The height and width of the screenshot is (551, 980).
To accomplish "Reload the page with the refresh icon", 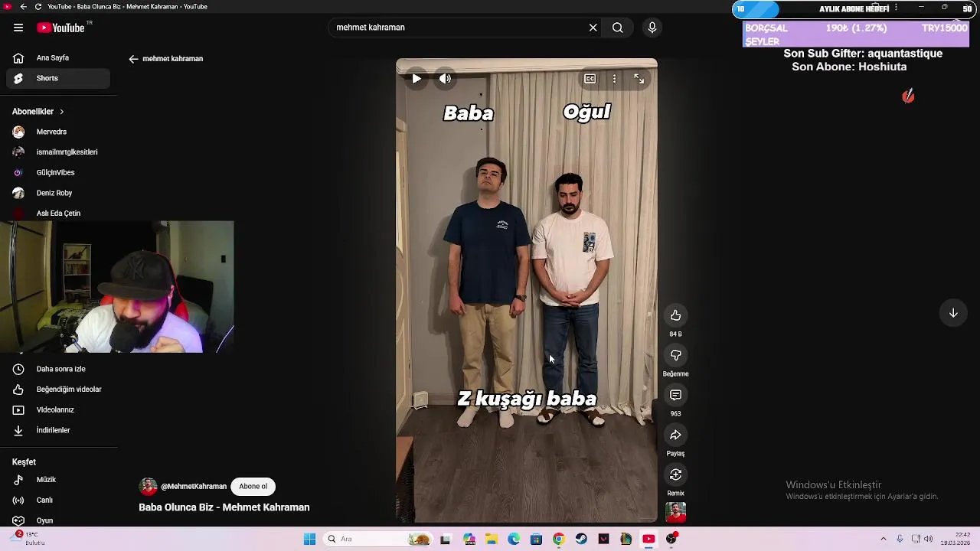I will pos(38,6).
